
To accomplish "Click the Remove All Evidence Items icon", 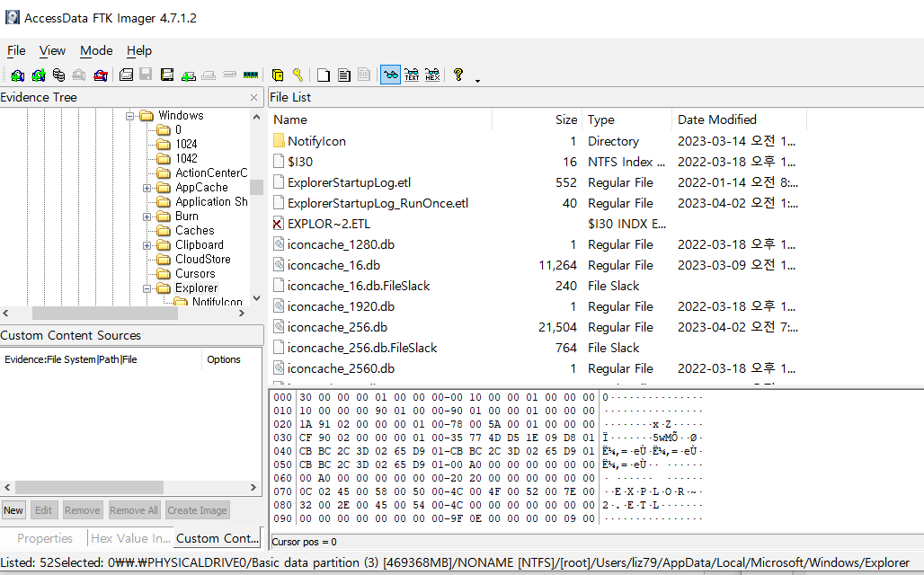I will pos(101,75).
